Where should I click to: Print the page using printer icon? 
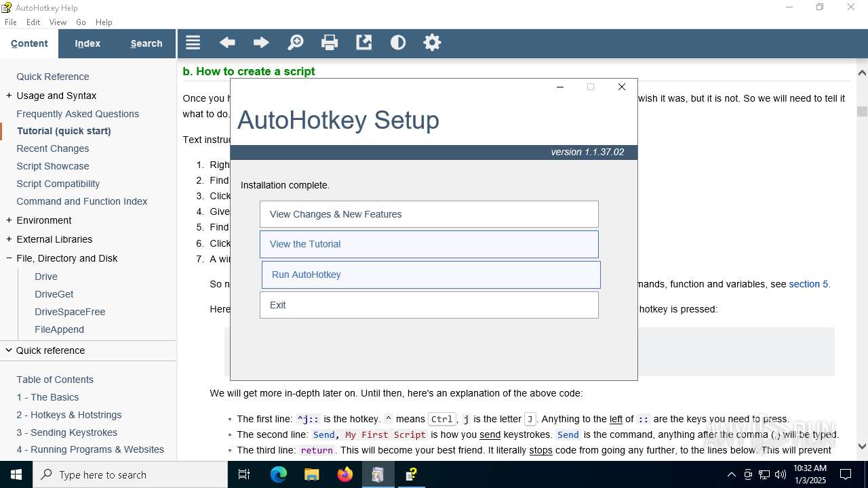coord(330,43)
